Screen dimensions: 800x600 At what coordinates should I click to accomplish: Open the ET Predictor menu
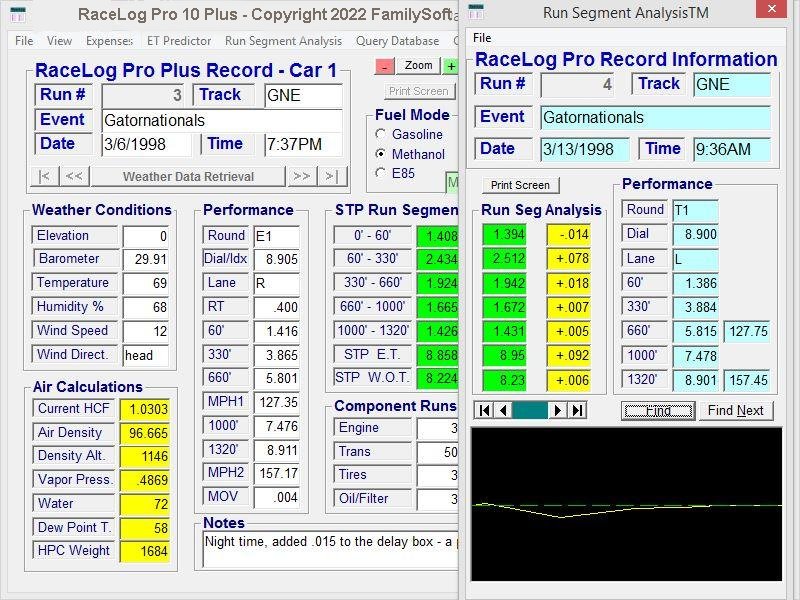coord(179,41)
